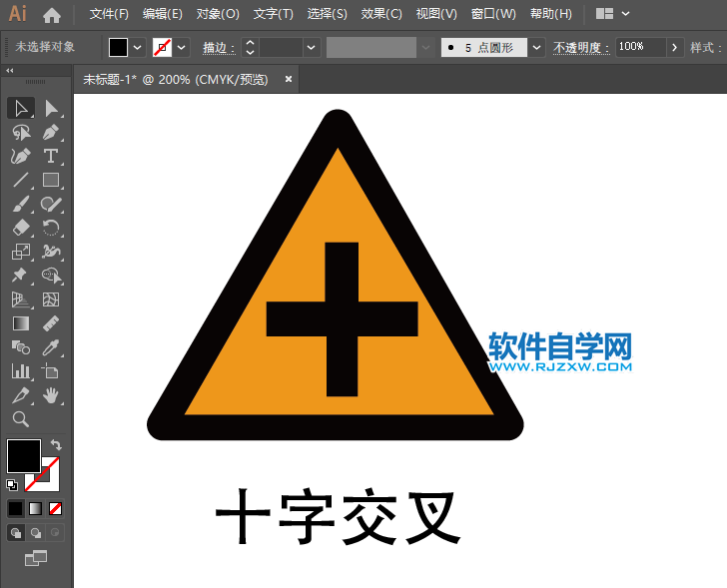Image resolution: width=727 pixels, height=588 pixels.
Task: Open the 描边 stroke panel link
Action: coord(219,48)
